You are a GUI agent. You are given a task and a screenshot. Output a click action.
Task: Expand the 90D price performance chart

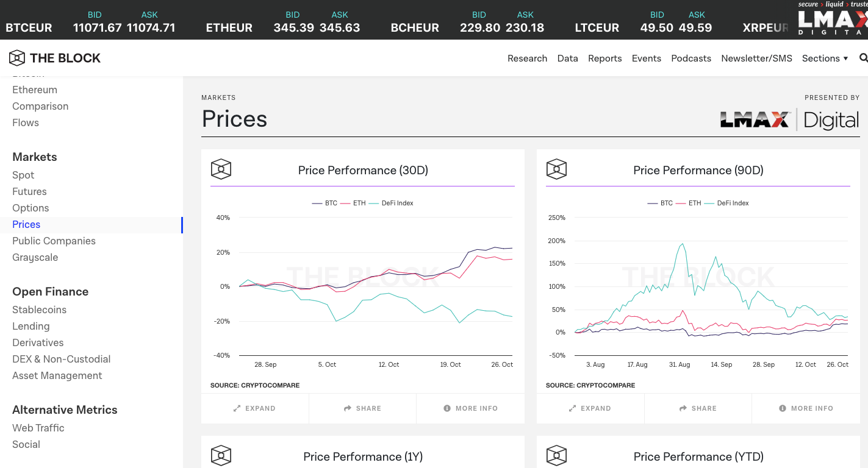pos(590,408)
